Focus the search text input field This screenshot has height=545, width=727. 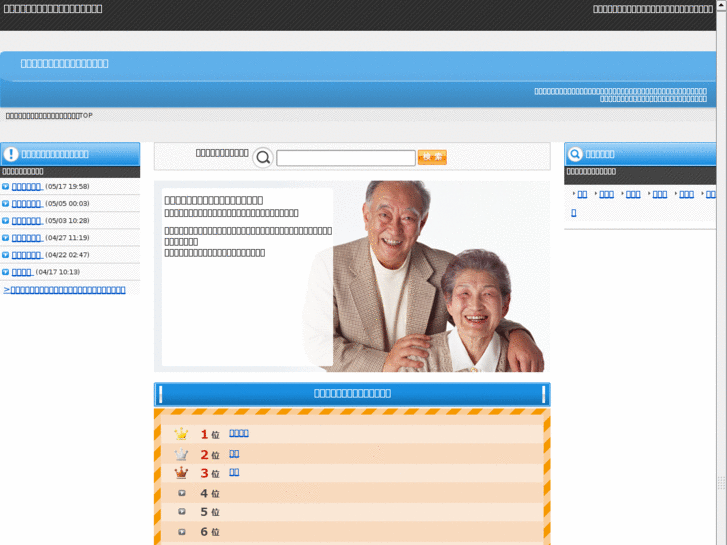(x=346, y=158)
